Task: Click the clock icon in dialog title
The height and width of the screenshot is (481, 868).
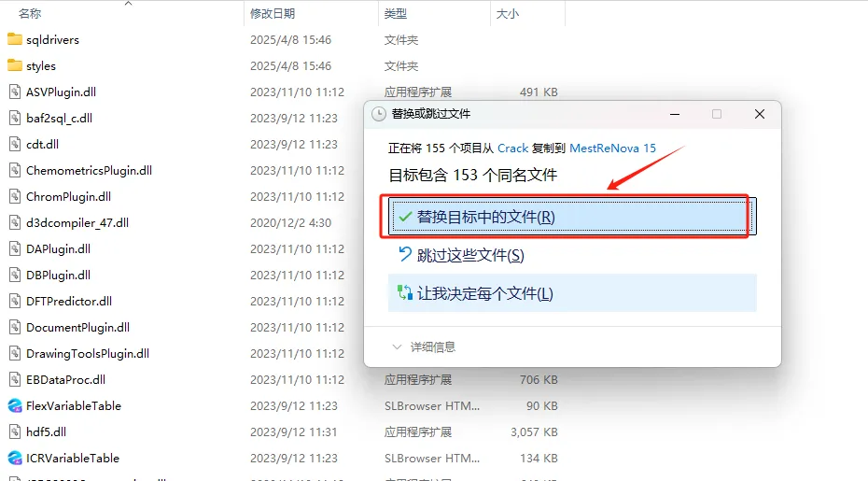Action: click(x=378, y=114)
